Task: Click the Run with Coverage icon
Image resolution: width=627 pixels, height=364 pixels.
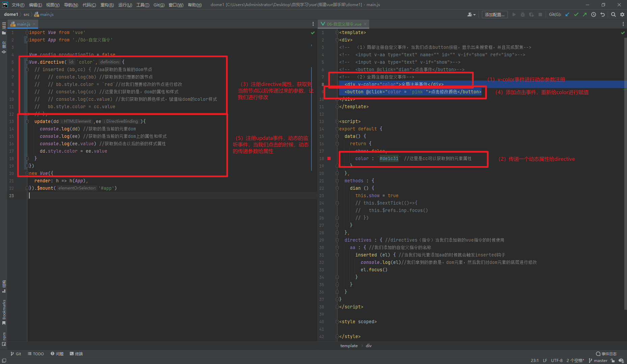Action: 531,14
